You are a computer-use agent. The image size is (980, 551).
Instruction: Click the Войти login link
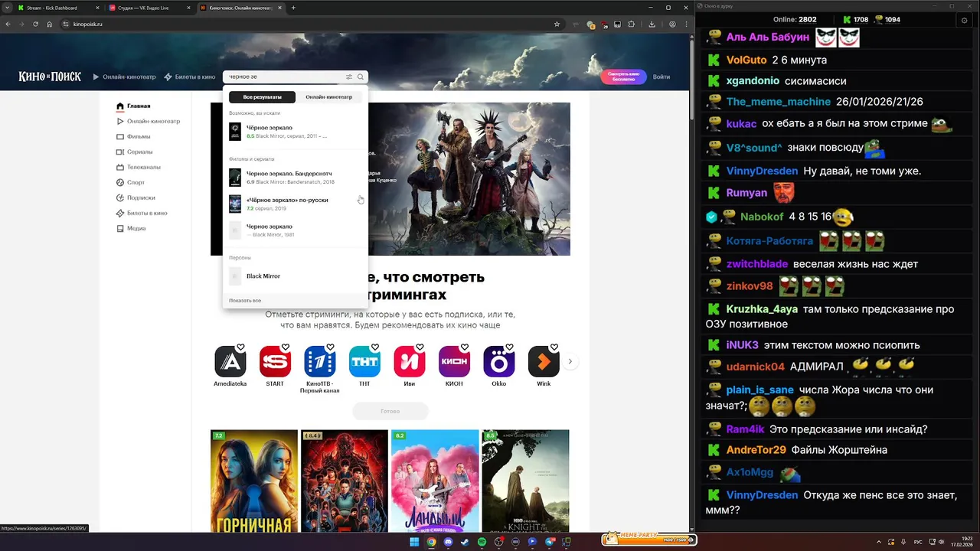(661, 77)
